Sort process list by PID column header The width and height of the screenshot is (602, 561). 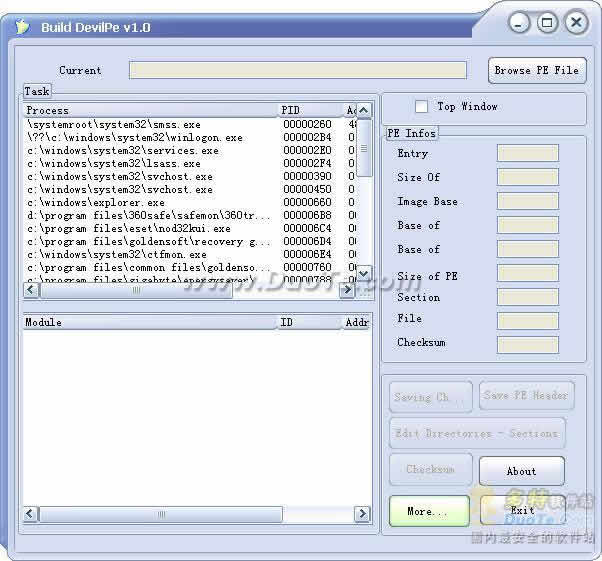pyautogui.click(x=310, y=110)
